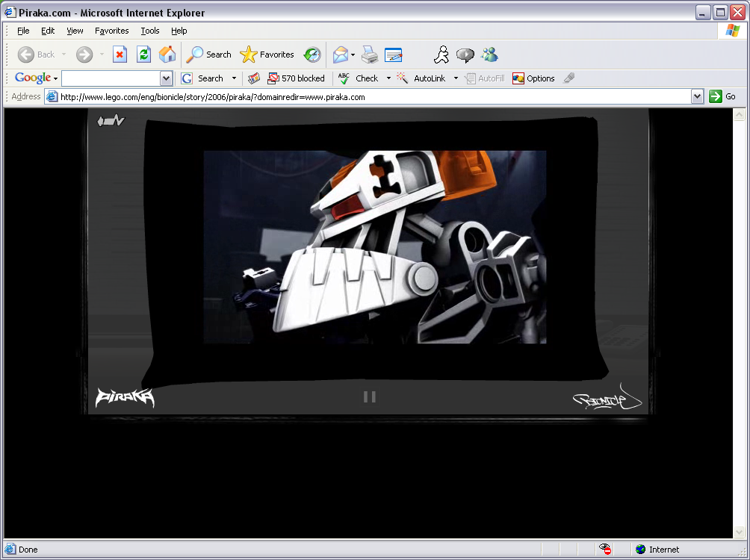Image resolution: width=750 pixels, height=560 pixels.
Task: Click the Piraka logo in the player
Action: (125, 397)
